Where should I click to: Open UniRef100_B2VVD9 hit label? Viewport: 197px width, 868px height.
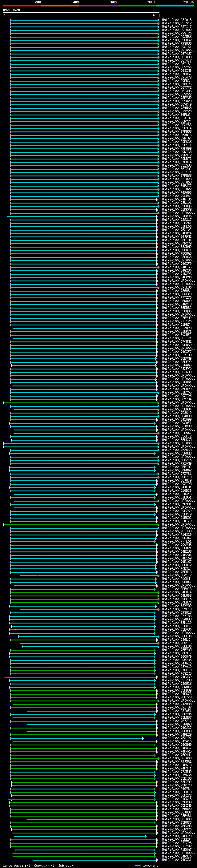point(177,606)
